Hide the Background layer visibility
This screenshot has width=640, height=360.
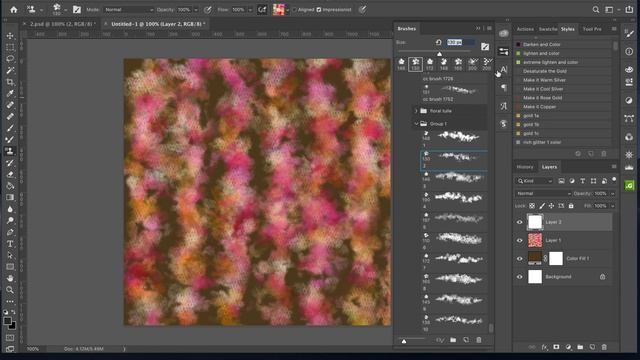(x=520, y=277)
